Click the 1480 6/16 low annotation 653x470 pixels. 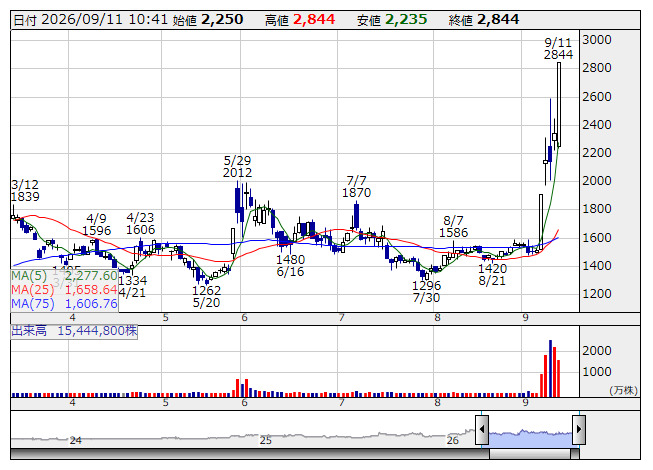tap(290, 266)
